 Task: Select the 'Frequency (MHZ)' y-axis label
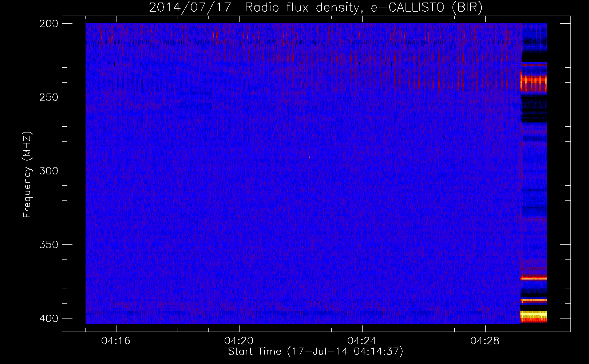[x=27, y=174]
